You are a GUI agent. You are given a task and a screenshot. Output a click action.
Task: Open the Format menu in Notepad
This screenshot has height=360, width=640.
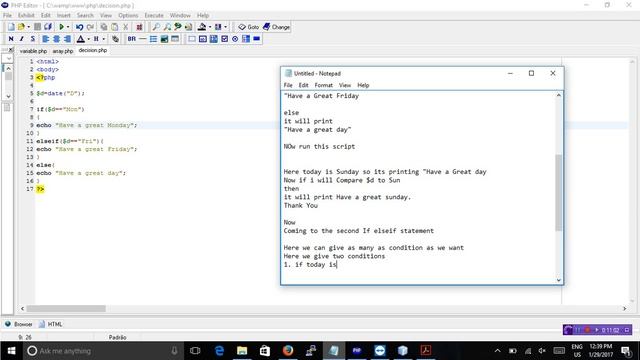tap(324, 85)
